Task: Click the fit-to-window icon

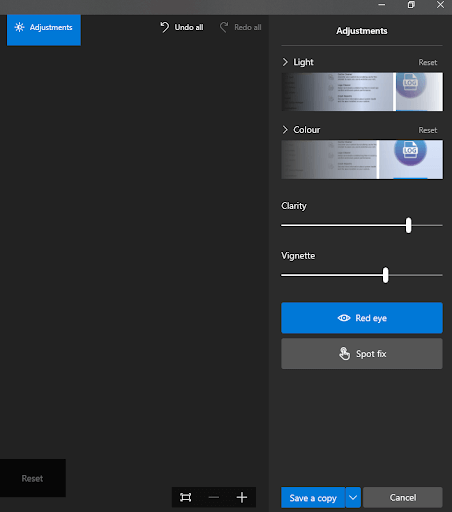Action: click(x=186, y=497)
